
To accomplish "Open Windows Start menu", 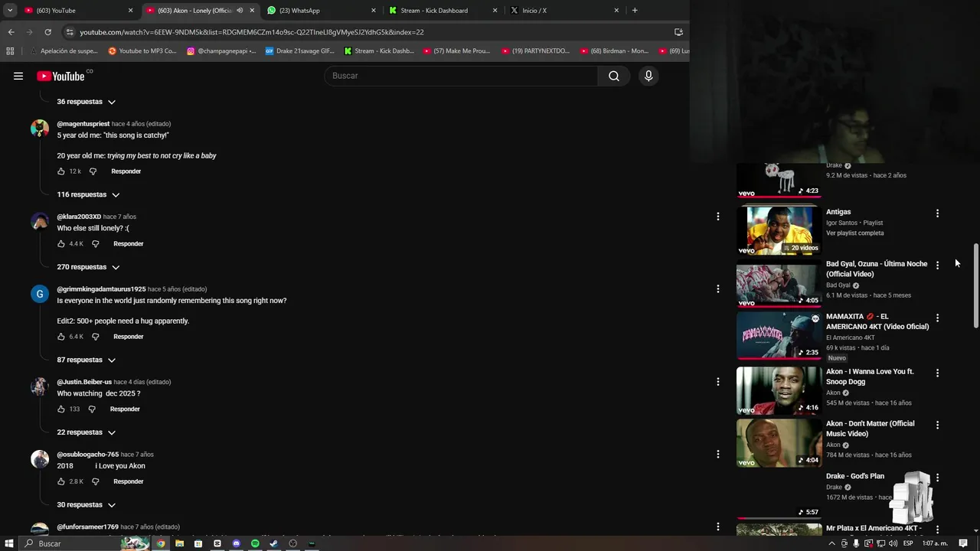I will (x=9, y=543).
